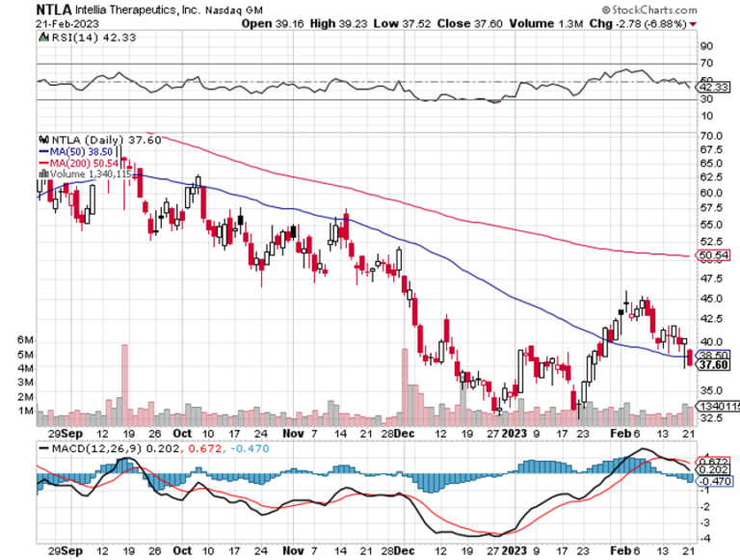Click the RSI(14) legend line icon
Image resolution: width=740 pixels, height=560 pixels.
tap(42, 38)
